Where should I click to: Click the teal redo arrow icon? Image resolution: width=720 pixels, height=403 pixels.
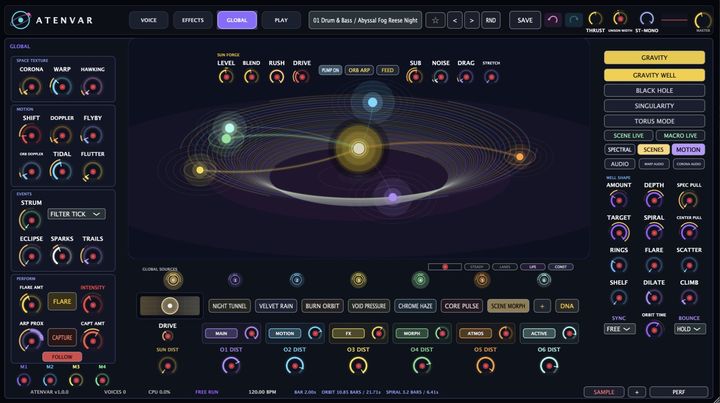(x=573, y=20)
